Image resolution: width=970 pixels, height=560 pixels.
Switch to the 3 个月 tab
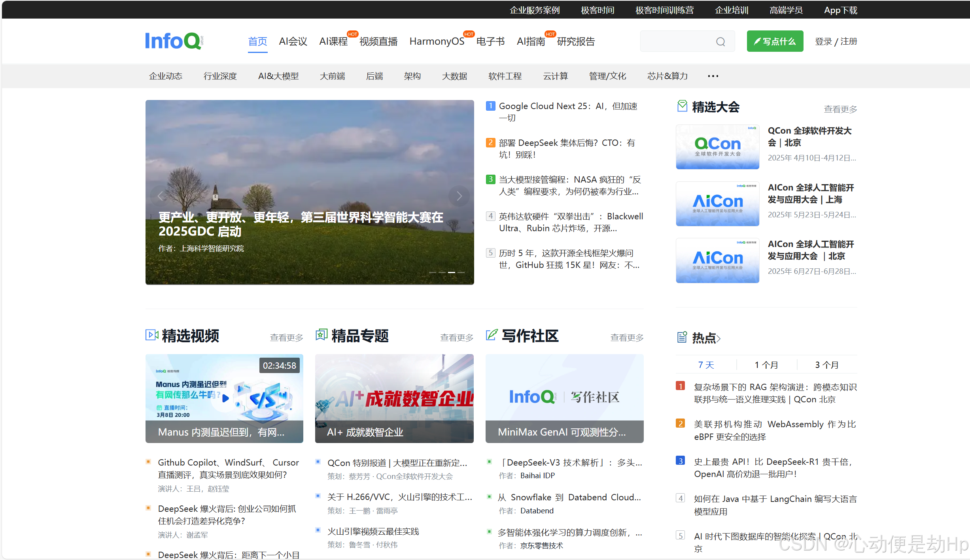[826, 365]
